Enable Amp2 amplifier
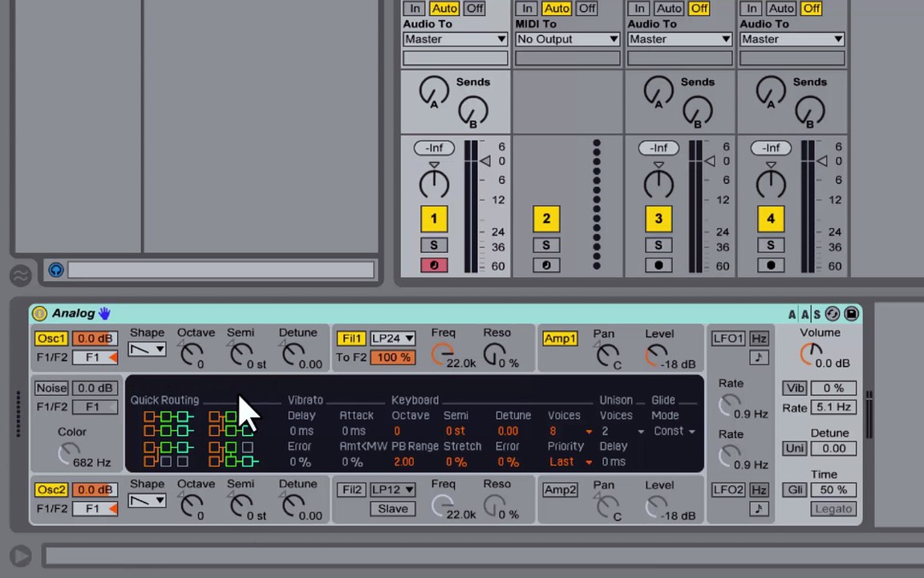The image size is (924, 578). click(x=560, y=490)
